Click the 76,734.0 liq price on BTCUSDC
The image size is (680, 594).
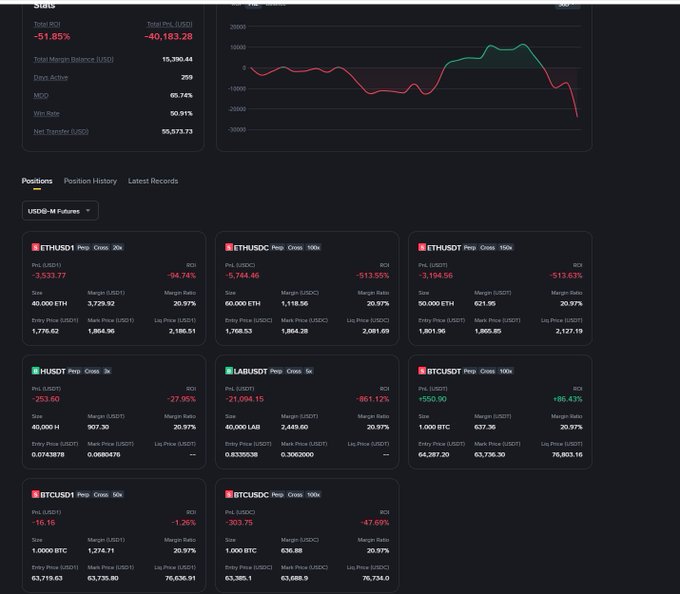tap(376, 578)
